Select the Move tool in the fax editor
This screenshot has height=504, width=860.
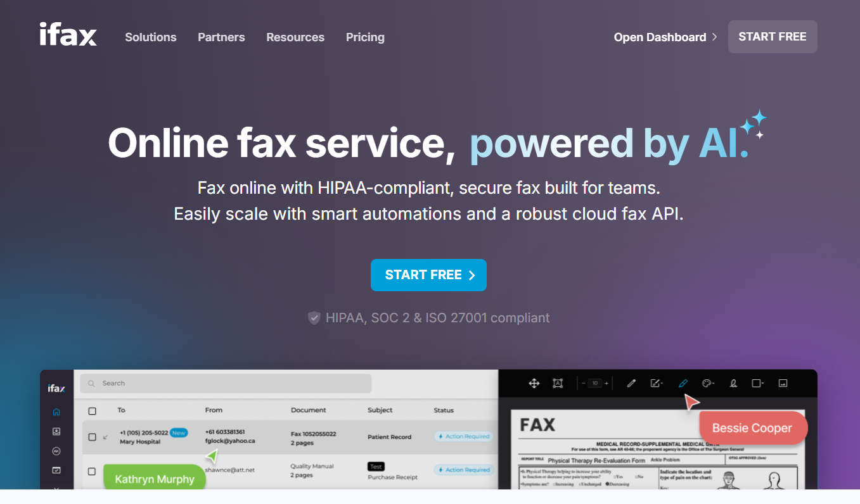[x=534, y=383]
